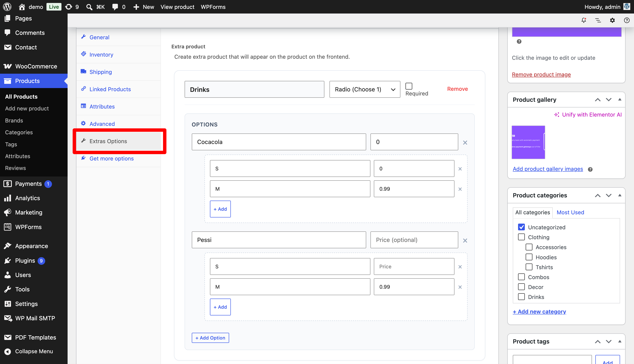
Task: Check the Accessories category
Action: tap(529, 247)
